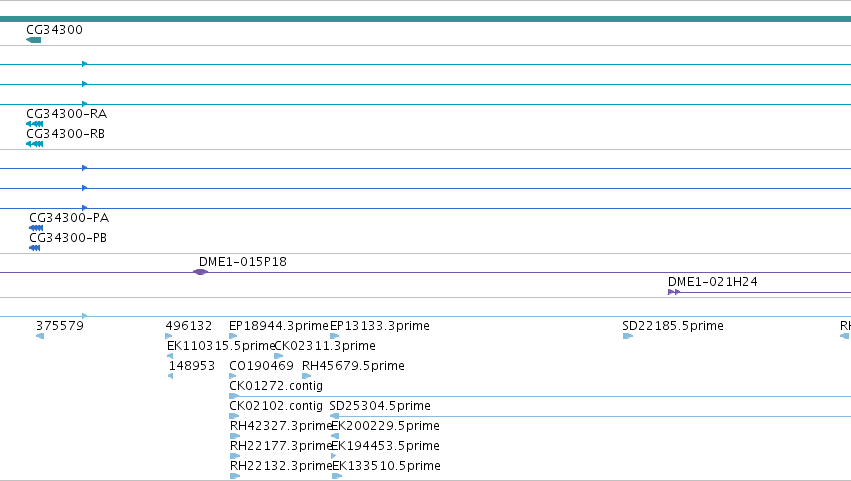Select the arrow glyph under CO190469
Screen dimensions: 851x481
[x=233, y=376]
